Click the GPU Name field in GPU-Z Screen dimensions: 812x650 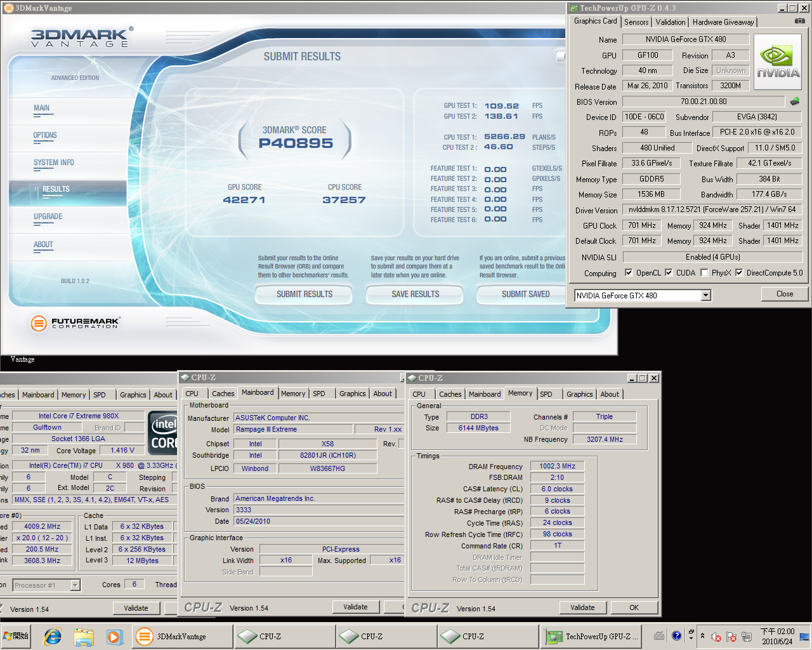pyautogui.click(x=686, y=39)
